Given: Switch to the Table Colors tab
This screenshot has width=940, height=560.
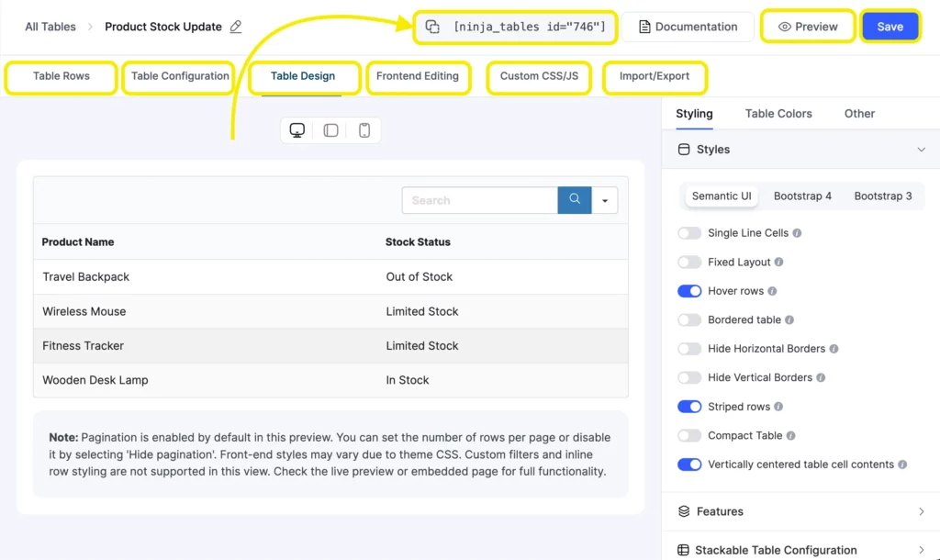Looking at the screenshot, I should tap(778, 114).
